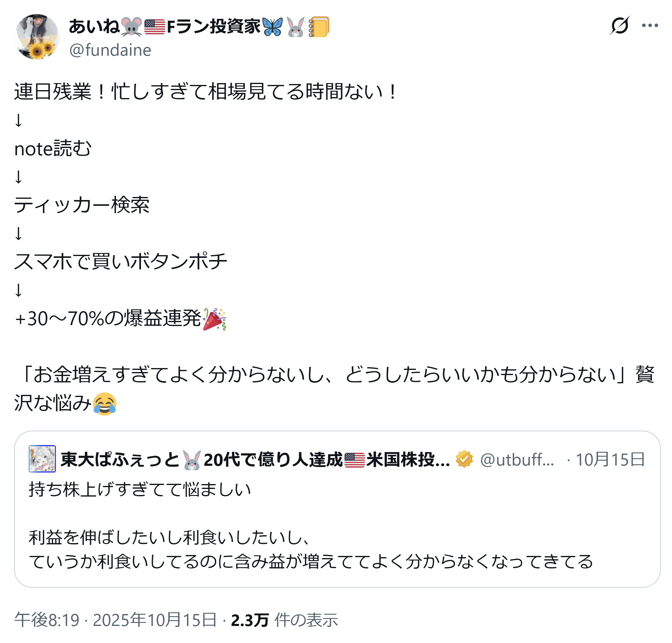Viewport: 672px width, 643px height.
Task: Click the laughing-crying emoji after 悩み
Action: click(104, 403)
